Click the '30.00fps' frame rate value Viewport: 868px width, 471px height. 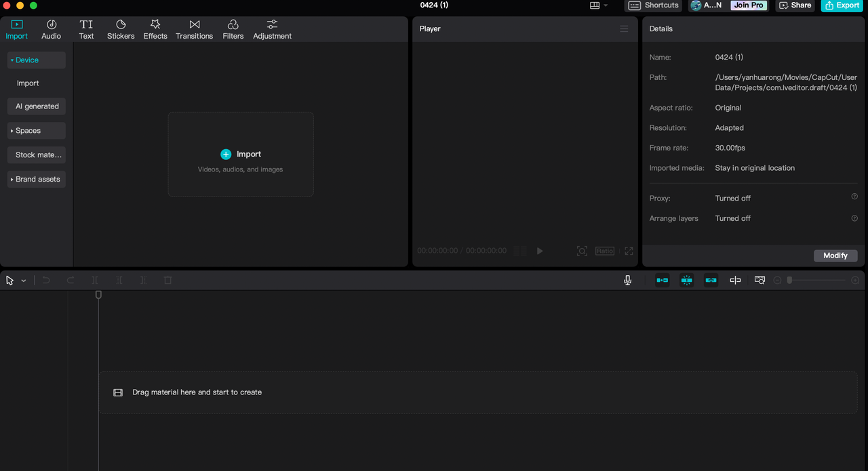coord(730,148)
